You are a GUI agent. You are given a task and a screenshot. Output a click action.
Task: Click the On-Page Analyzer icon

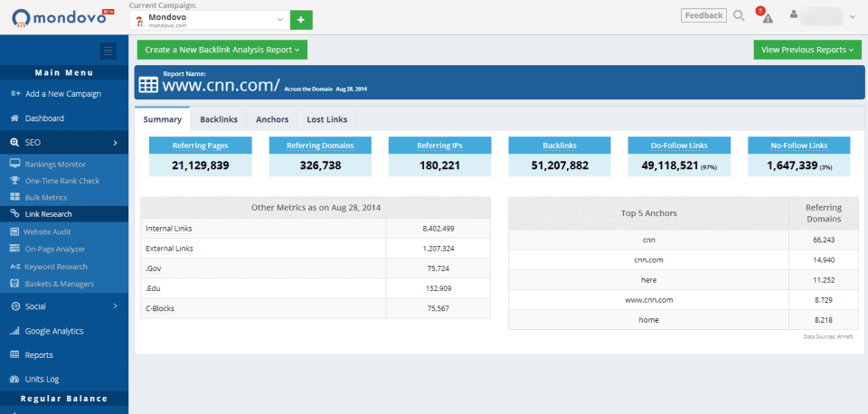(15, 249)
